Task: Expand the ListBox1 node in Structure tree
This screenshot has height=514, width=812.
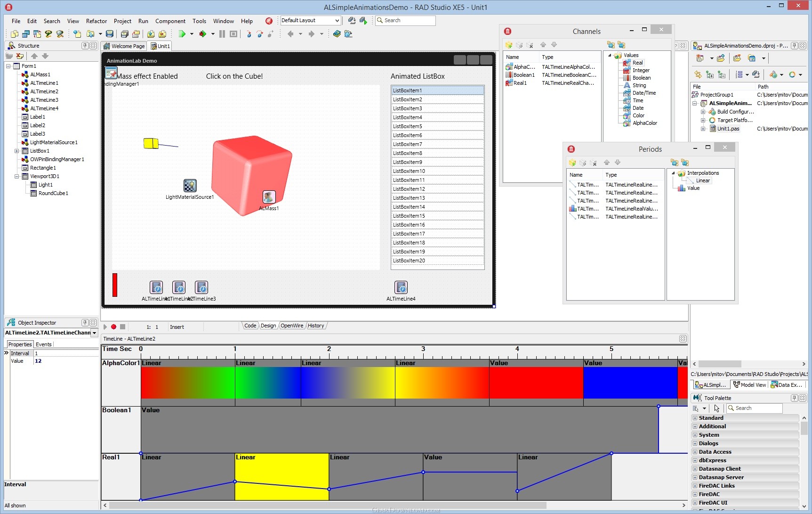Action: pos(17,151)
